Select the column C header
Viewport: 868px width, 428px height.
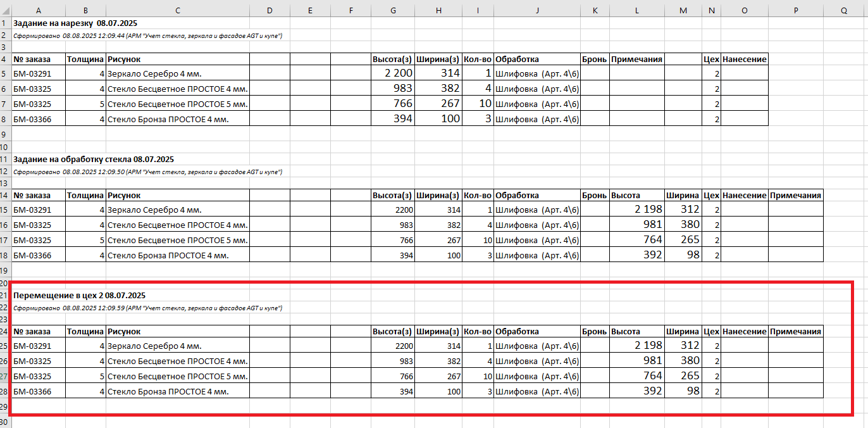pyautogui.click(x=177, y=11)
